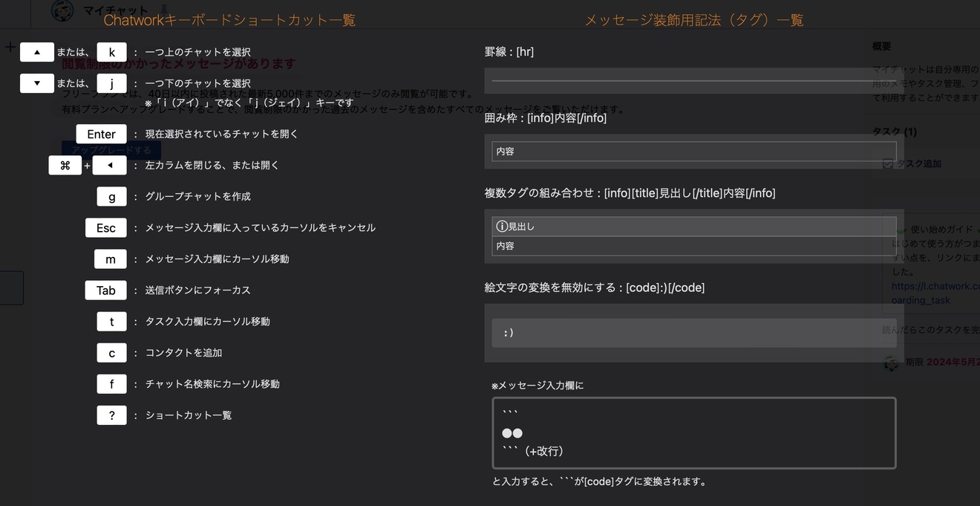980x506 pixels.
Task: Click the info icon inside the 見出し field
Action: point(501,225)
